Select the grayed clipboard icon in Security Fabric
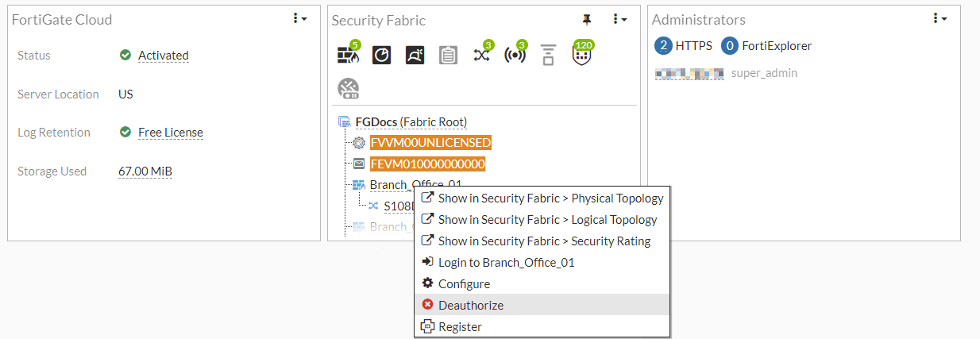The image size is (980, 339). (448, 55)
